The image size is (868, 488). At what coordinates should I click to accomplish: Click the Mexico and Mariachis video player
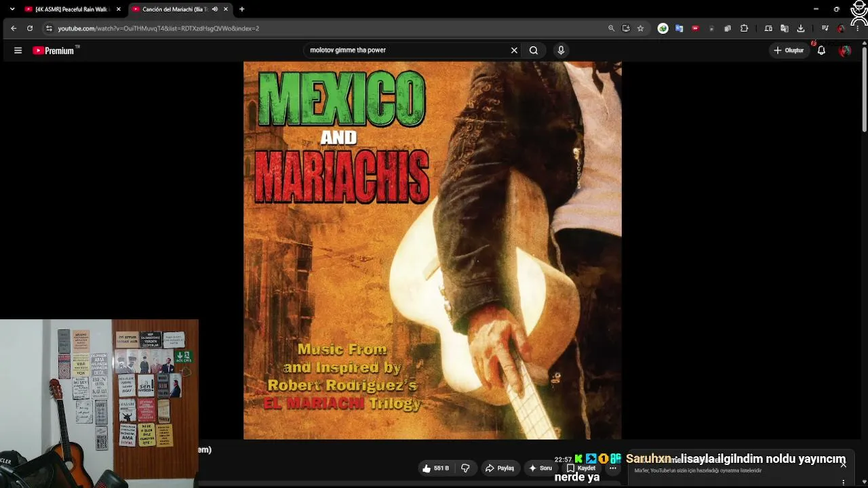[433, 251]
